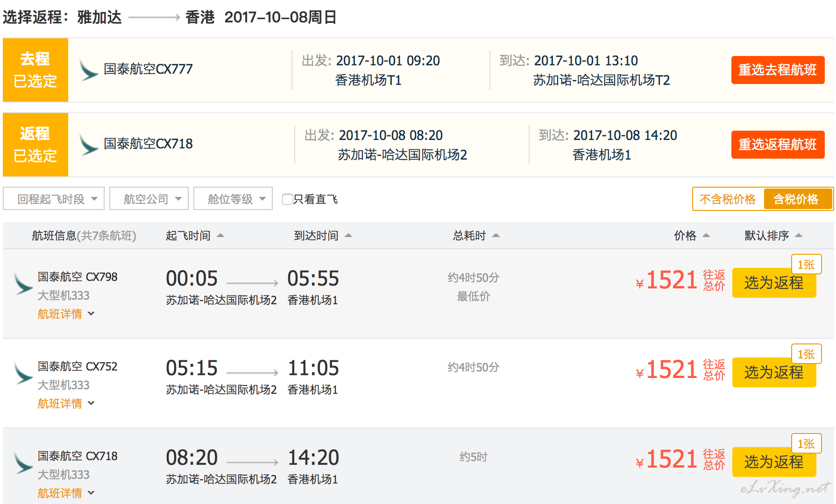This screenshot has height=504, width=836.
Task: Click the Cathay Pacific logo beside selected CX718
Action: [88, 145]
